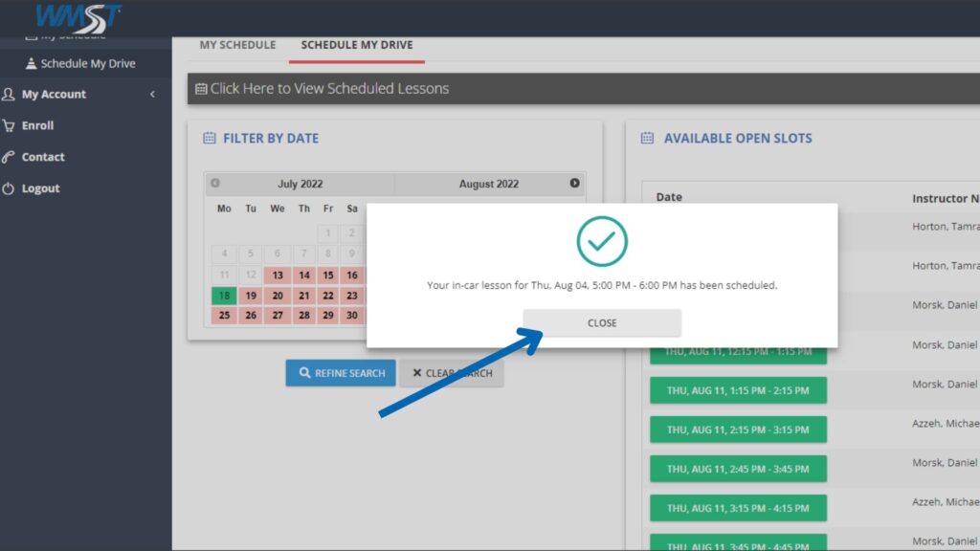Viewport: 980px width, 551px height.
Task: Click the CLOSE button in the confirmation dialog
Action: 602,323
